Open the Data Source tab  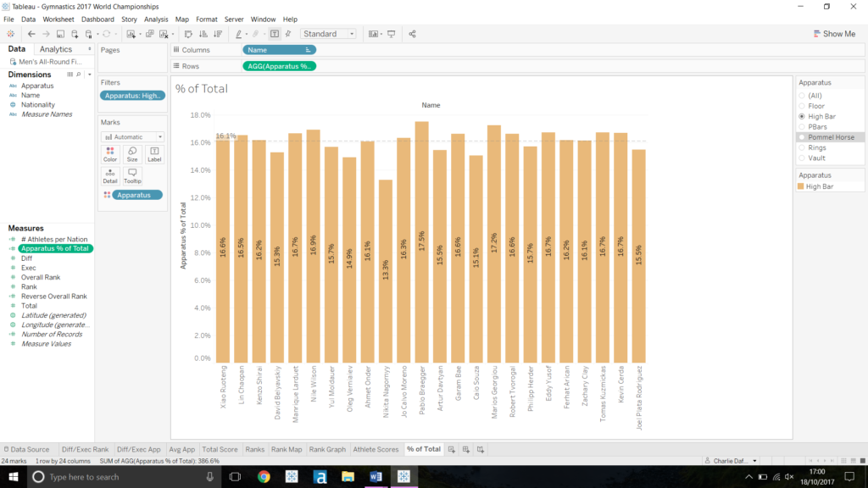tap(26, 449)
